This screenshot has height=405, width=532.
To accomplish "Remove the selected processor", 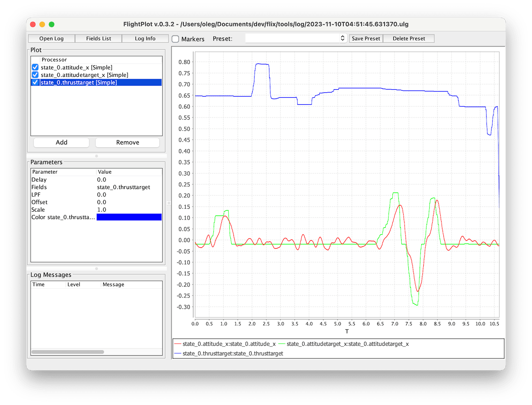I will [127, 143].
